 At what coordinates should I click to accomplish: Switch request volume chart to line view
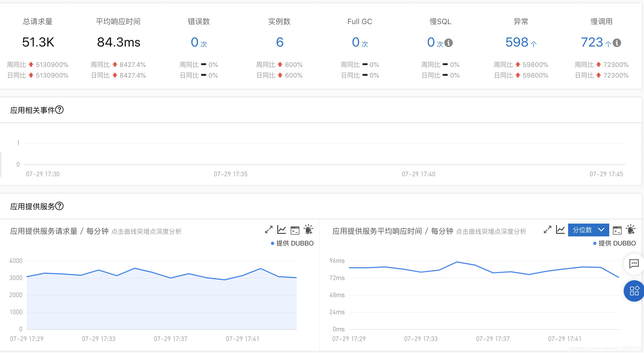[x=281, y=230]
